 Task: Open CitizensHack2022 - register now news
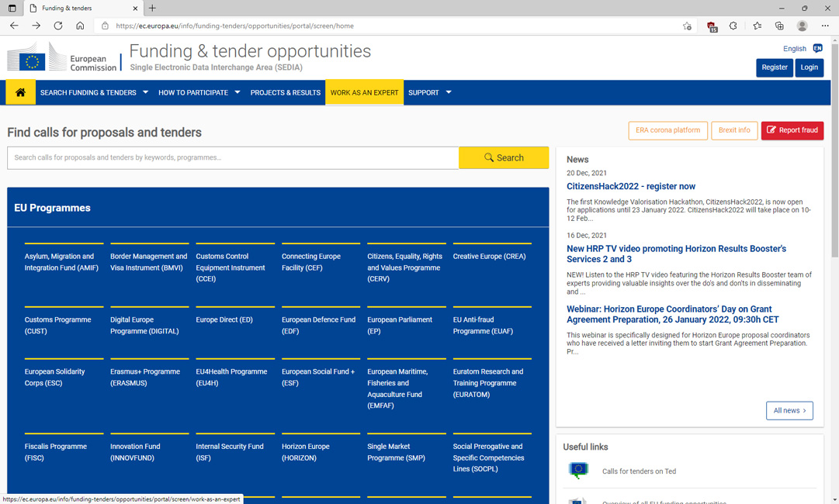coord(631,186)
